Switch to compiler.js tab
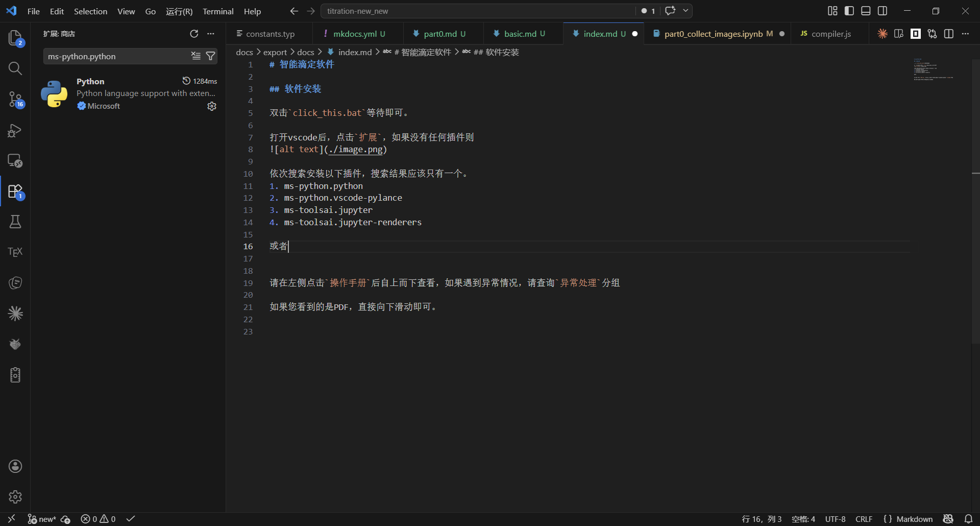This screenshot has height=526, width=980. pyautogui.click(x=831, y=34)
